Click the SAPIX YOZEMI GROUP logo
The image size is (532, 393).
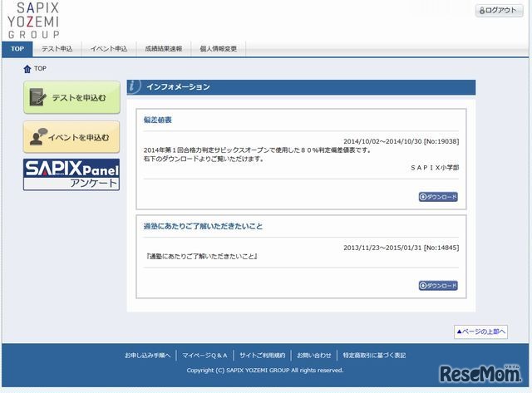coord(33,20)
